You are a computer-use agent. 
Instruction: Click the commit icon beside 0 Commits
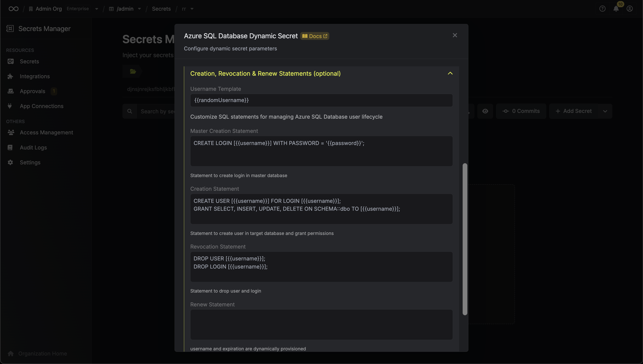[x=505, y=111]
